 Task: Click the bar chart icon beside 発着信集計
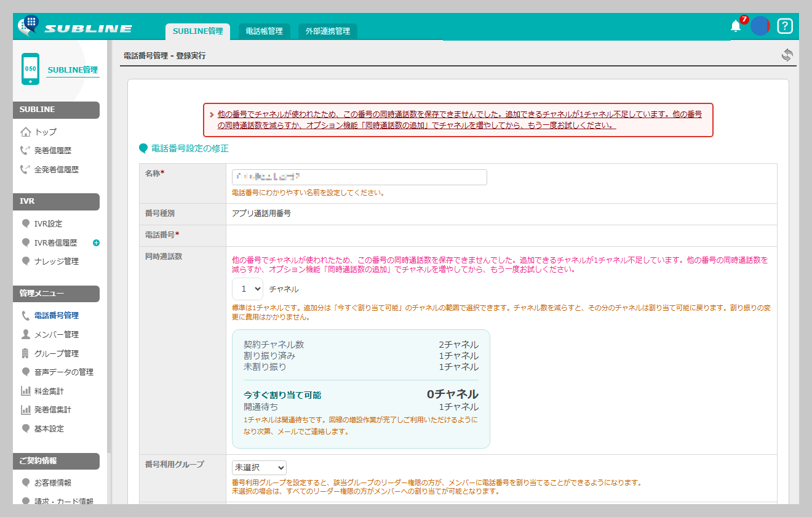pos(25,409)
